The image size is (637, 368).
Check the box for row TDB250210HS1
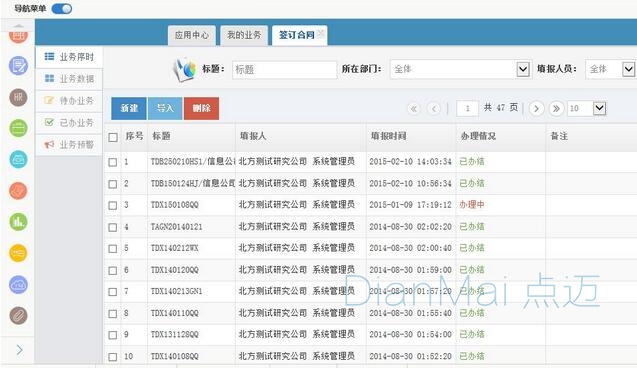pyautogui.click(x=113, y=162)
